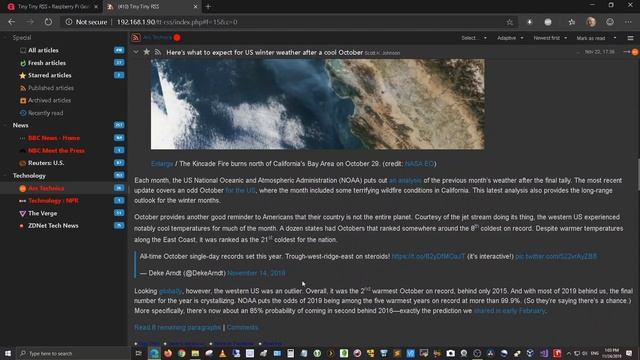This screenshot has width=640, height=360.
Task: Open Starred articles
Action: tap(49, 75)
